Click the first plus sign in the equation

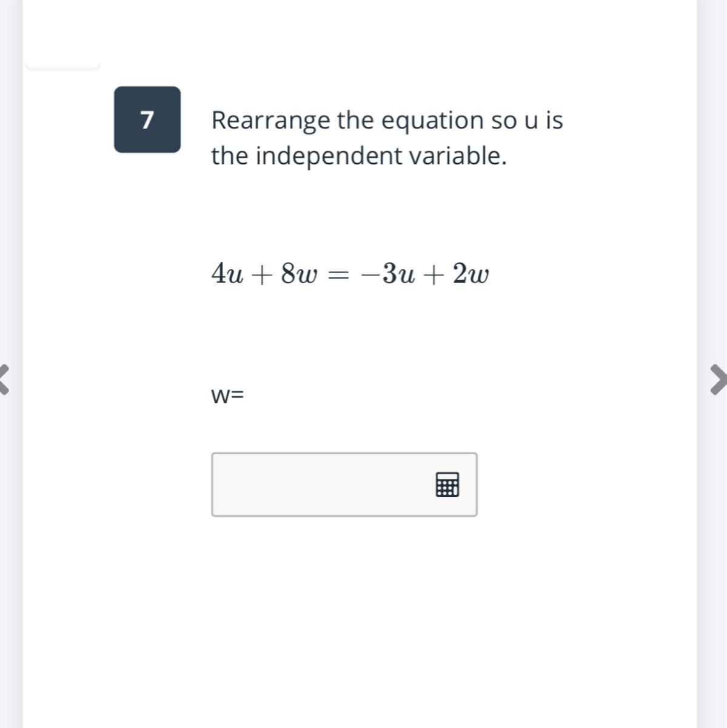(262, 275)
